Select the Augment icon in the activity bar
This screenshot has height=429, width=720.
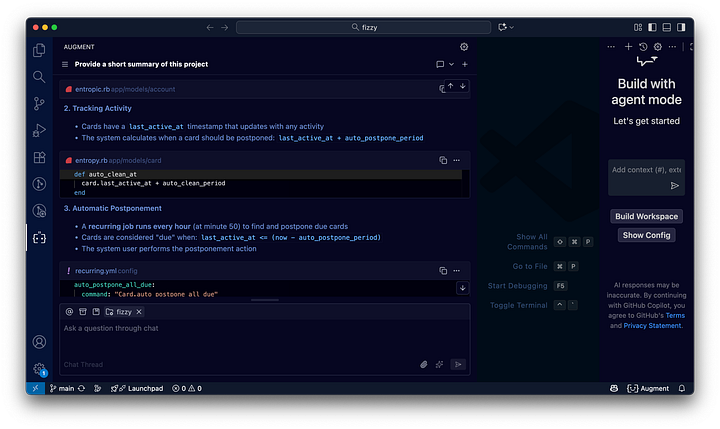(x=39, y=238)
